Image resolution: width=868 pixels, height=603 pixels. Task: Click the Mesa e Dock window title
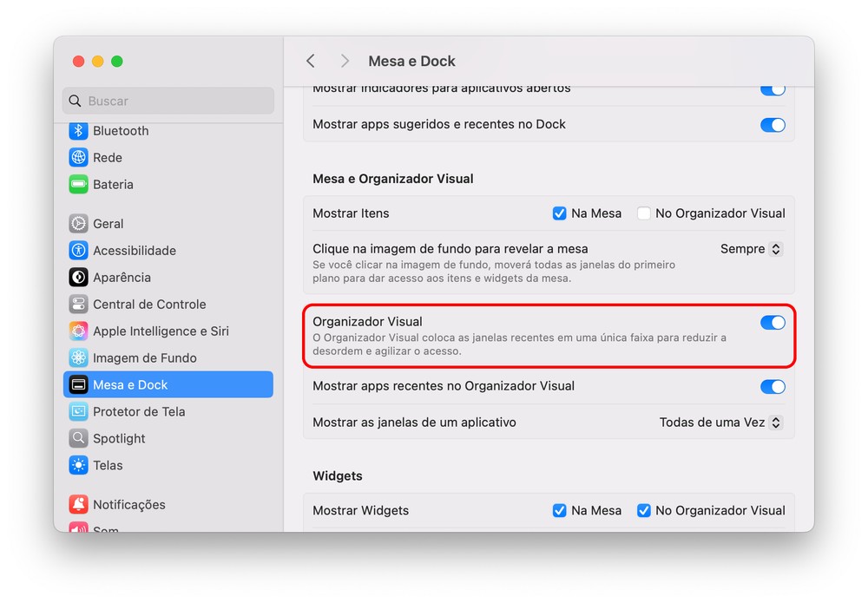click(411, 61)
